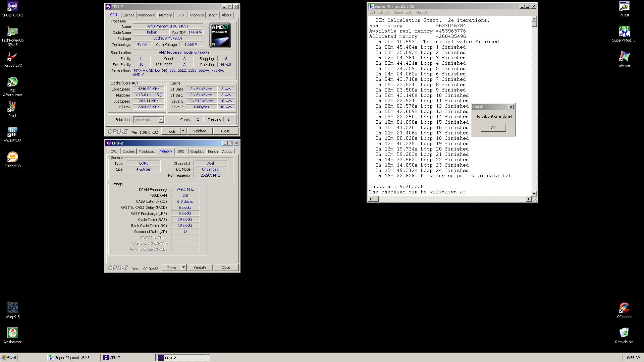Click the bottom CPU-Z window title icon
644x362 pixels.
tap(108, 143)
